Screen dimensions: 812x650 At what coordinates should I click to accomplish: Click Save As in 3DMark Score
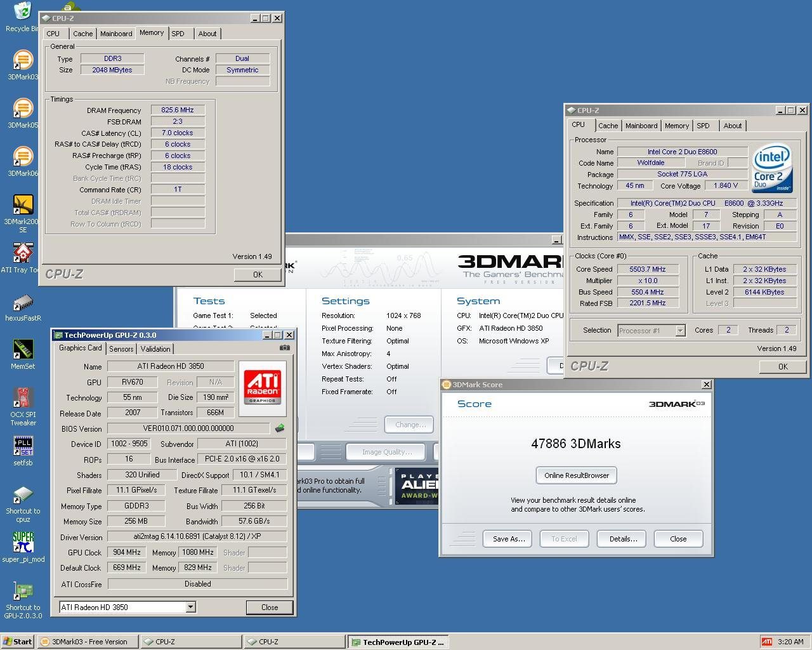point(508,539)
